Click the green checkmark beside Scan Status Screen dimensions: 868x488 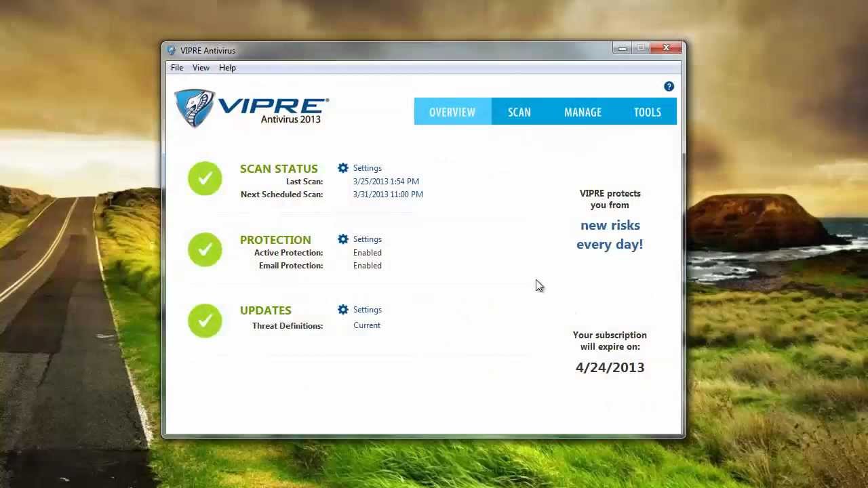pos(205,178)
